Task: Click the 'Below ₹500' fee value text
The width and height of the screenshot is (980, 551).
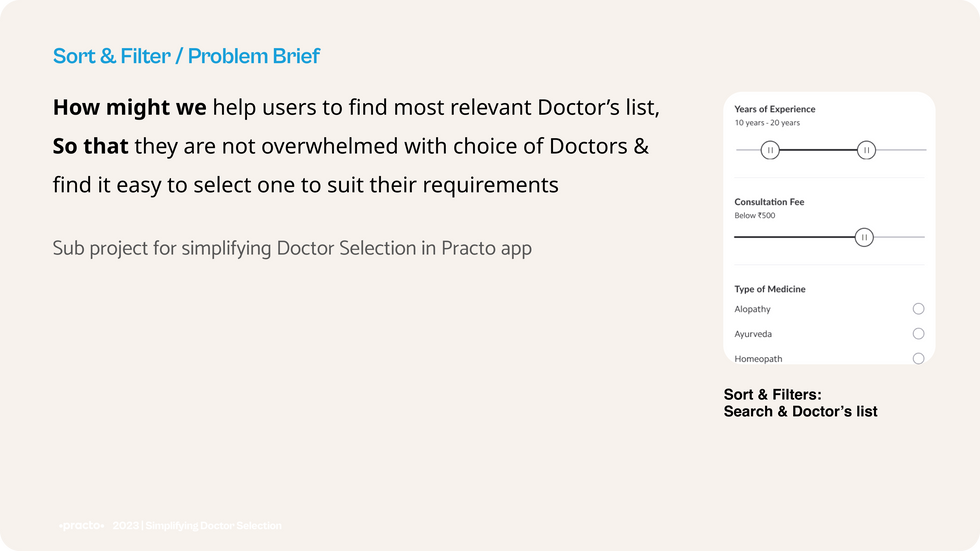Action: pyautogui.click(x=754, y=216)
